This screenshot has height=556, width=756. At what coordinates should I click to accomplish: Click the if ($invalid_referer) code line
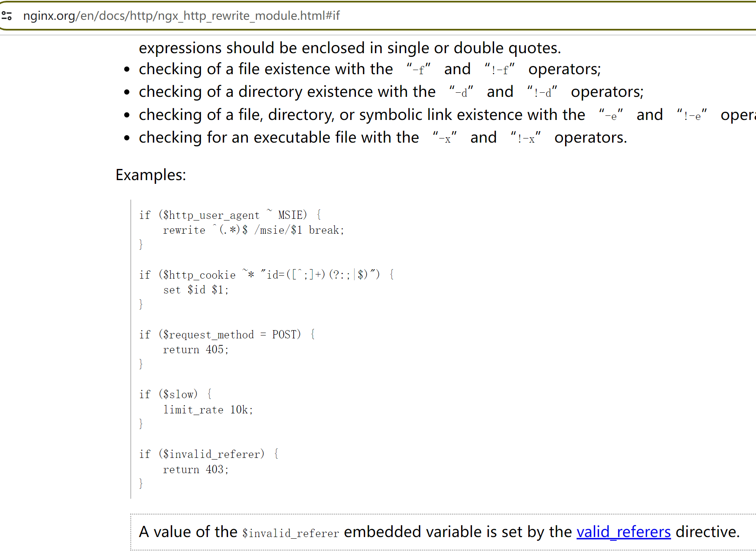tap(208, 454)
